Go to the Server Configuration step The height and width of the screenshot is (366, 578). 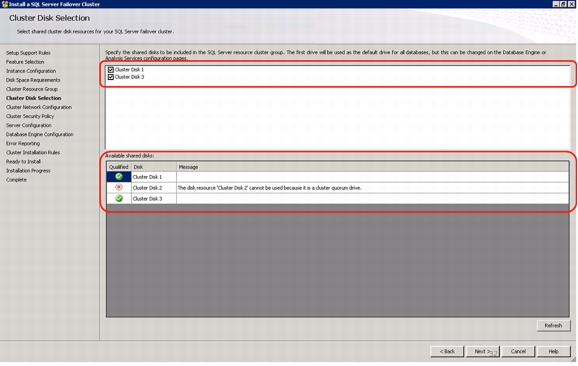tap(28, 125)
